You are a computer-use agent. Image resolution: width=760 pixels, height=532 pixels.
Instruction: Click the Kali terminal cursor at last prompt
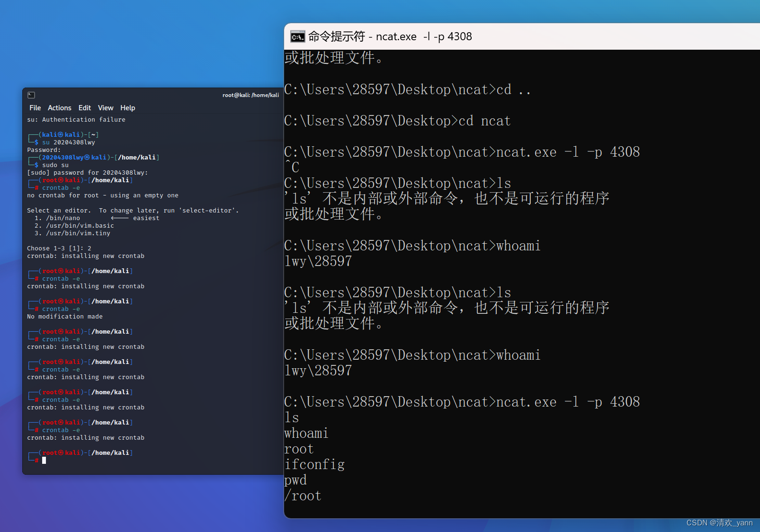44,460
